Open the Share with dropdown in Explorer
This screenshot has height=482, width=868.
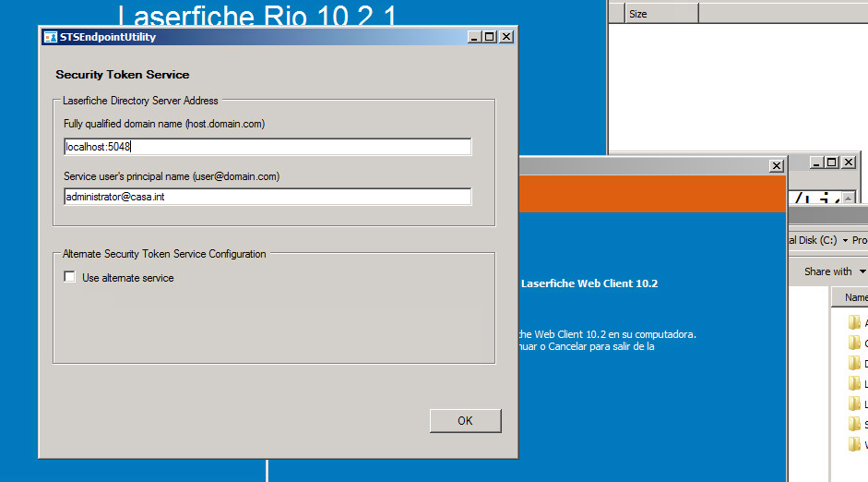click(x=835, y=271)
